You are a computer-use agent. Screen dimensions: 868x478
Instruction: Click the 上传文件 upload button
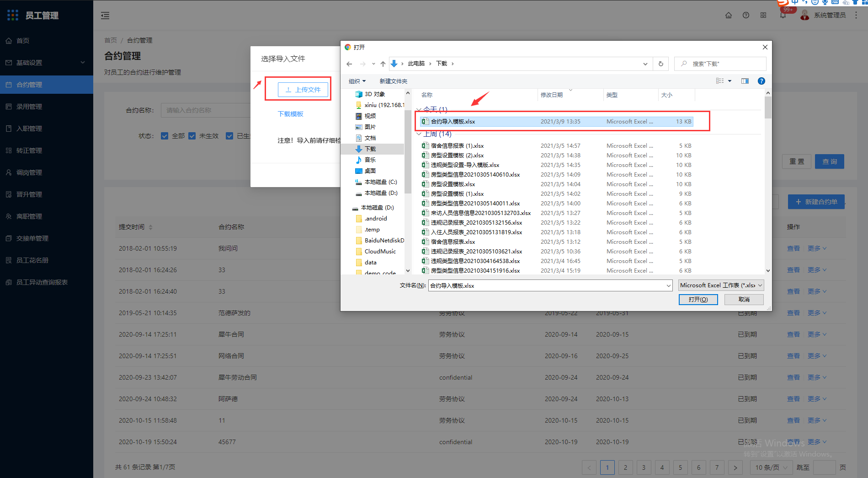(303, 90)
